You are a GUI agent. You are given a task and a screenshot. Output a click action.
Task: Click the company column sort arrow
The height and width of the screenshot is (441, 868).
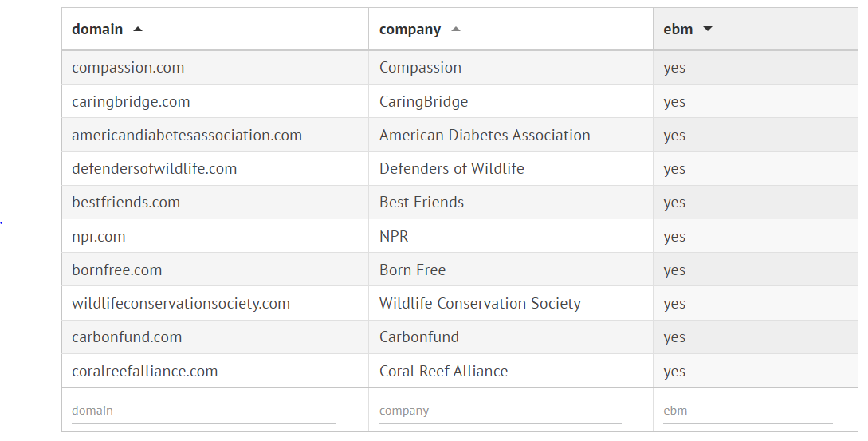coord(456,30)
